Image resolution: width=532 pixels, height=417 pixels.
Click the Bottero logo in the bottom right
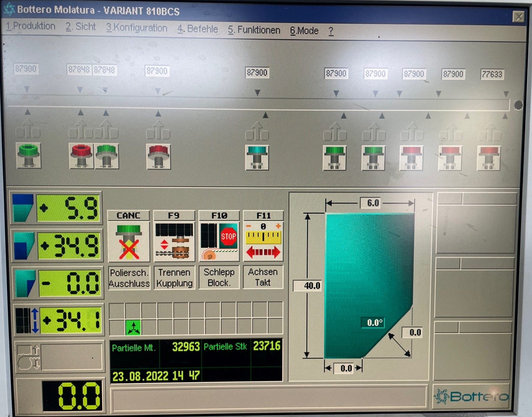coord(471,397)
